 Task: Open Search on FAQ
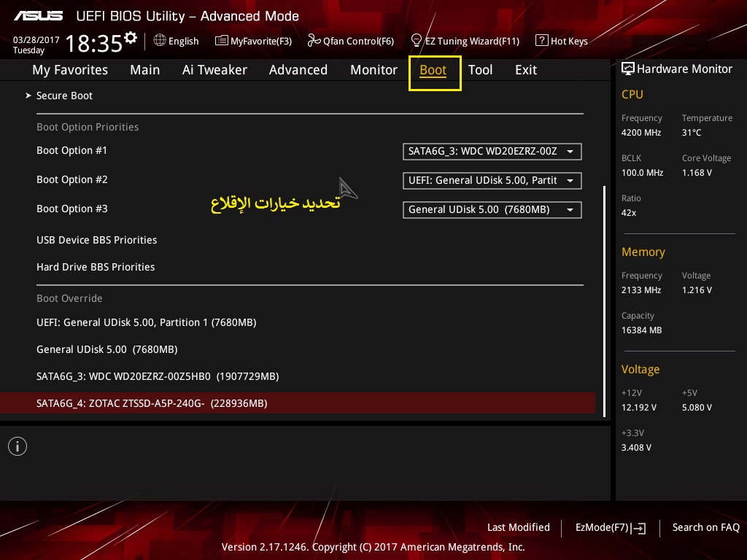706,527
